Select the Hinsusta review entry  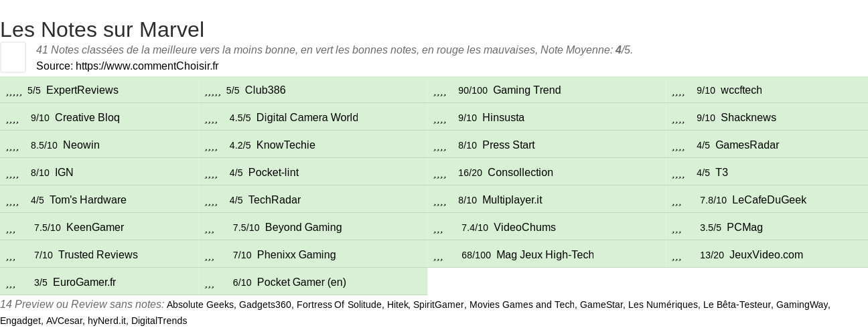pyautogui.click(x=547, y=117)
